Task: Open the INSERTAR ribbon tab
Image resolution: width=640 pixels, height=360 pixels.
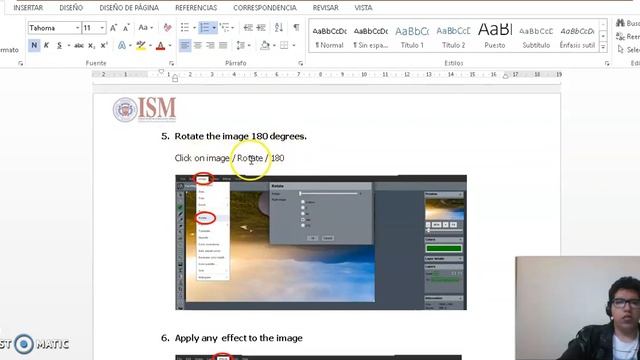Action: click(28, 8)
